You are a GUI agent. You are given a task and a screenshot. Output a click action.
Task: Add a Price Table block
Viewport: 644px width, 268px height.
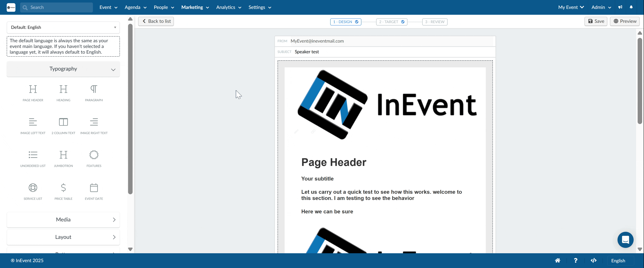63,192
